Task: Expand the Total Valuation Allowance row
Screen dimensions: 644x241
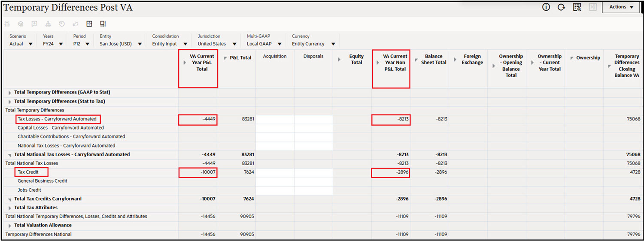Action: [10, 226]
